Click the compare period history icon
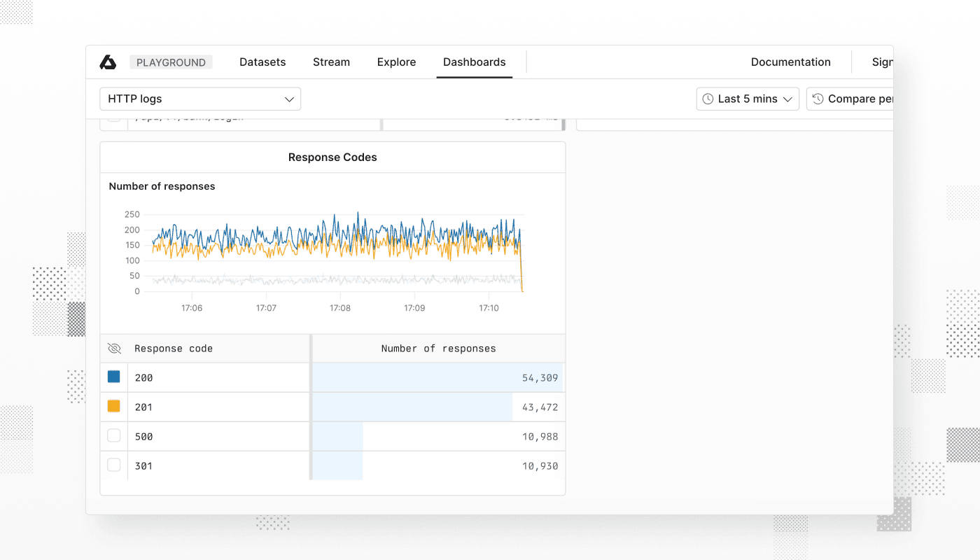Viewport: 980px width, 560px height. 818,99
